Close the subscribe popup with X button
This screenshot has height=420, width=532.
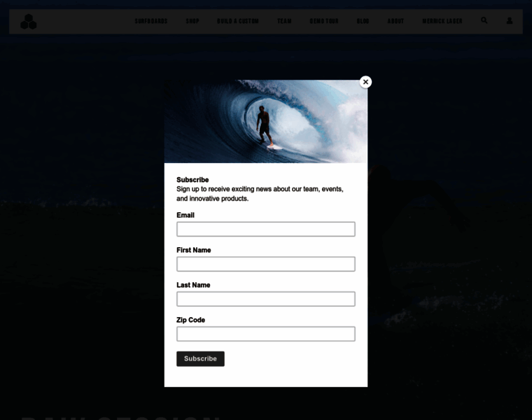[365, 82]
